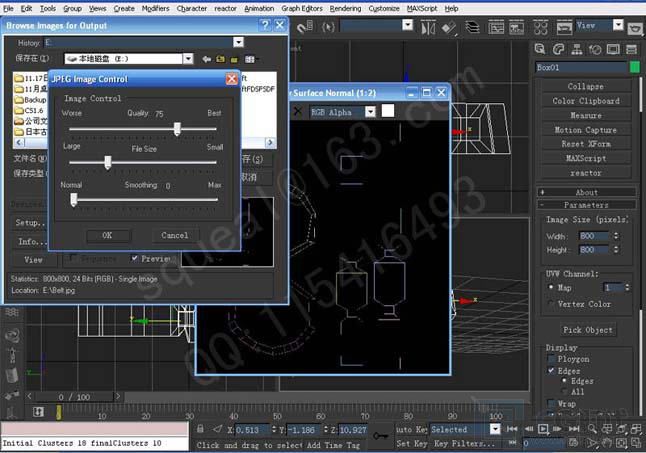This screenshot has height=453, width=646.
Task: Toggle the Ploygon display checkbox
Action: click(551, 359)
